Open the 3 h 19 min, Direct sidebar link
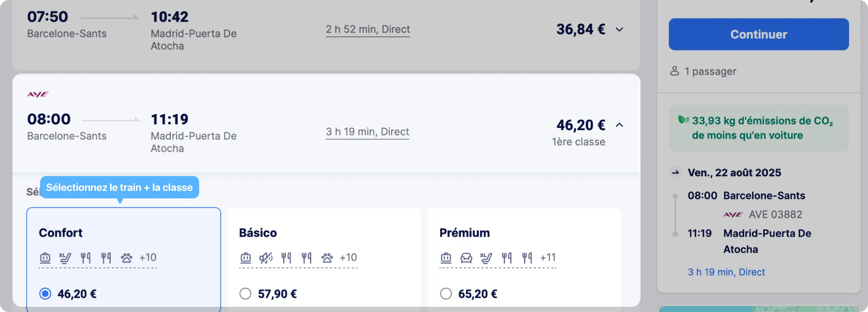The image size is (868, 312). click(726, 272)
